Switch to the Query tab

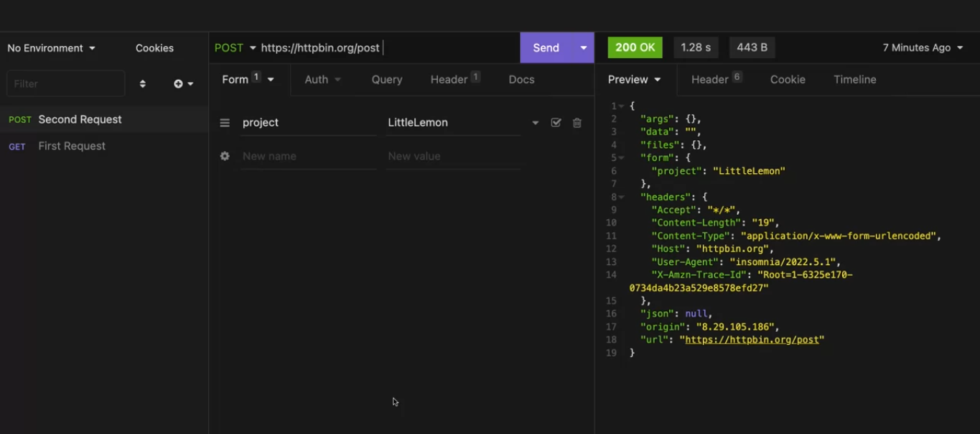(386, 80)
